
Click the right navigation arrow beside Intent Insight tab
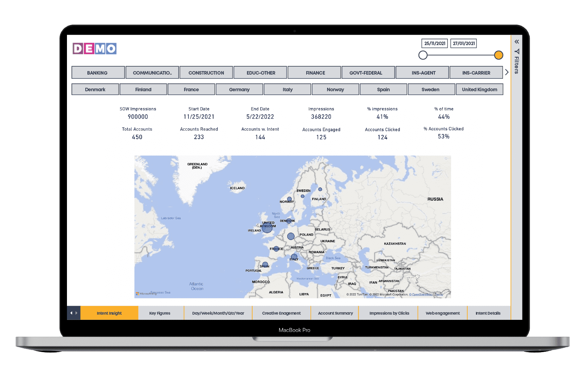pos(77,313)
